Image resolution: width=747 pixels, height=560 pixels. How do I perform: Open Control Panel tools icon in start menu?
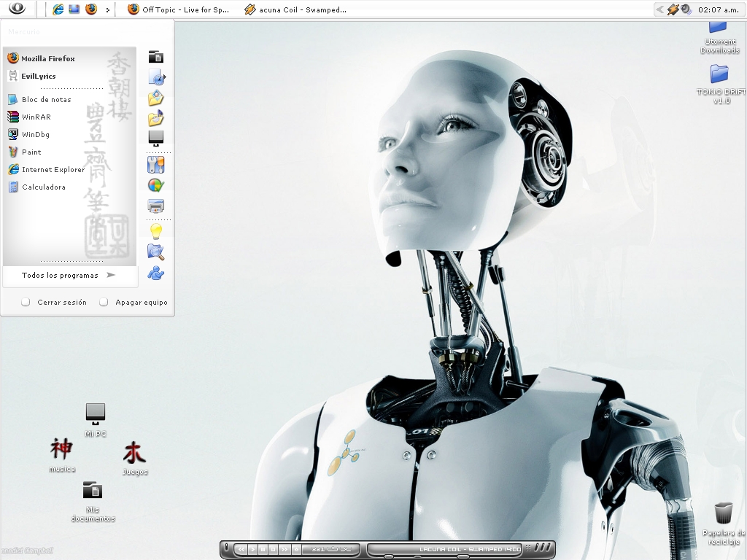click(x=156, y=166)
